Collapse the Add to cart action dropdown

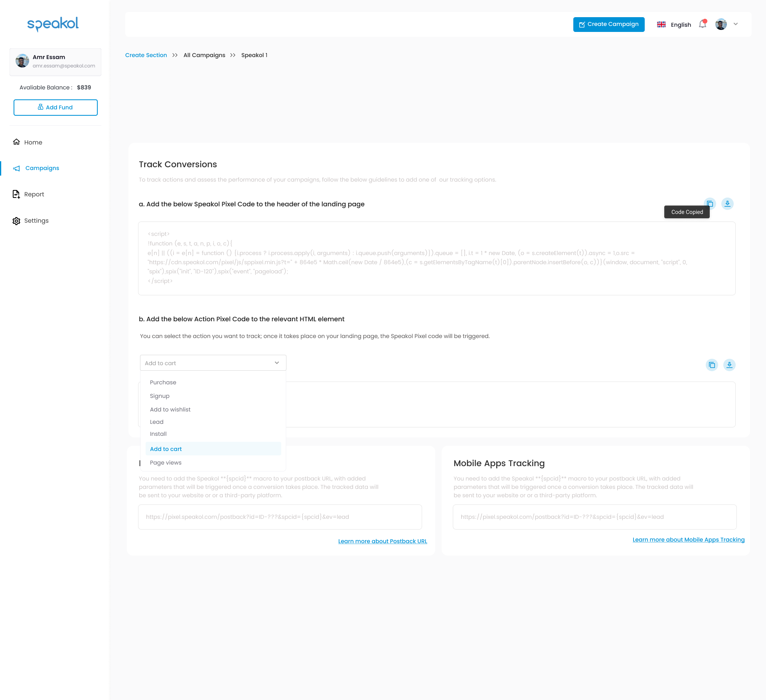tap(213, 363)
